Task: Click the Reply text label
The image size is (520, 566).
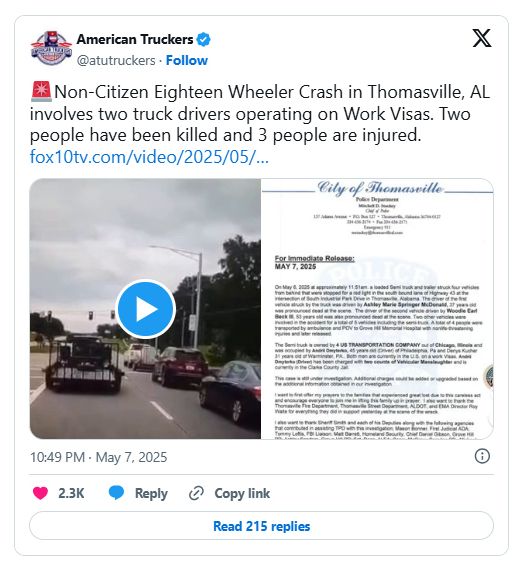Action: coord(151,493)
